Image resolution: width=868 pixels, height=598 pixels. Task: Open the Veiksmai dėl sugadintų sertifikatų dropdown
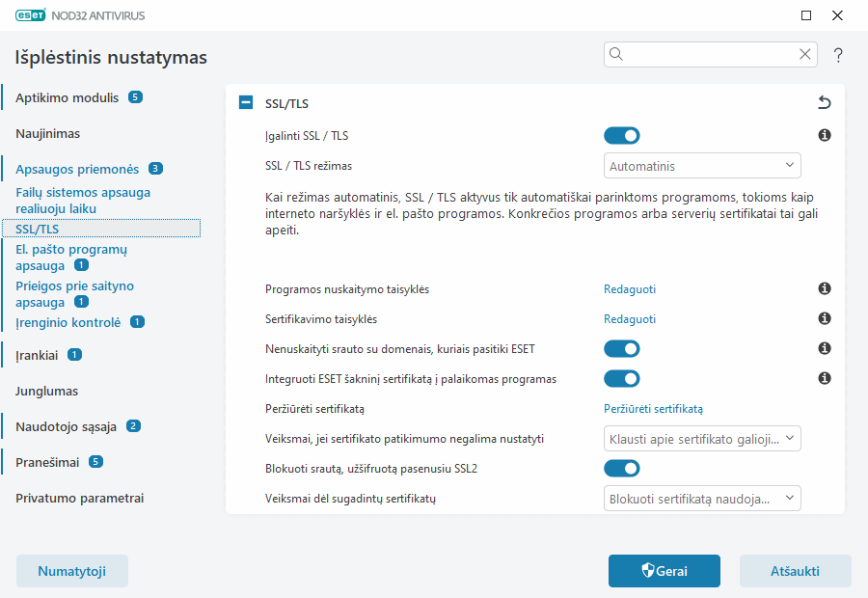pos(702,498)
